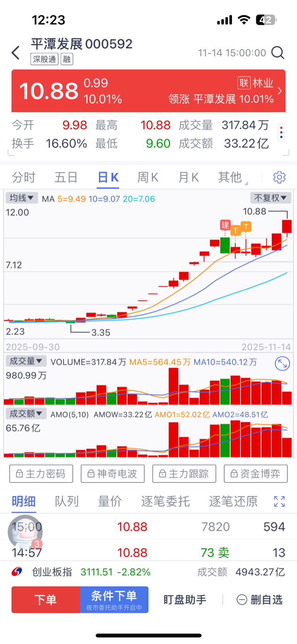The height and width of the screenshot is (644, 297).
Task: Tap 删自选 to remove from watchlist
Action: pos(259,599)
